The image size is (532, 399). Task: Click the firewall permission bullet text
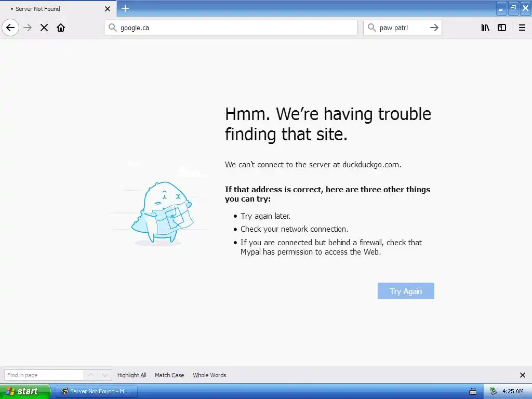click(331, 247)
